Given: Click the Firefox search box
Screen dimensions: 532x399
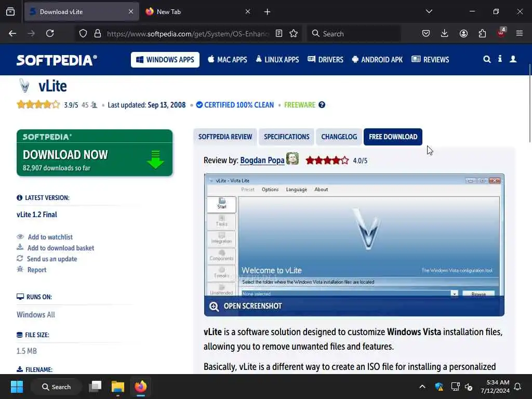Looking at the screenshot, I should [x=354, y=34].
